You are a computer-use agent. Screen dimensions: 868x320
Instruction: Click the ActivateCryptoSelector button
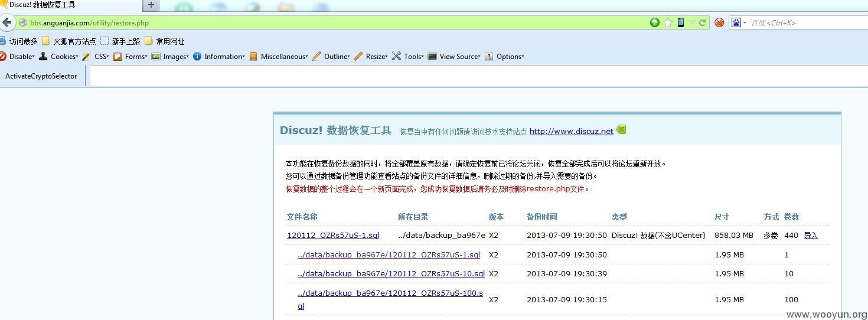(41, 76)
